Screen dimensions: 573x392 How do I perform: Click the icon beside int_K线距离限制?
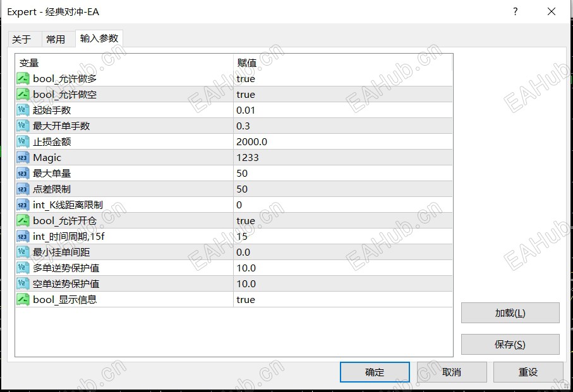click(23, 205)
